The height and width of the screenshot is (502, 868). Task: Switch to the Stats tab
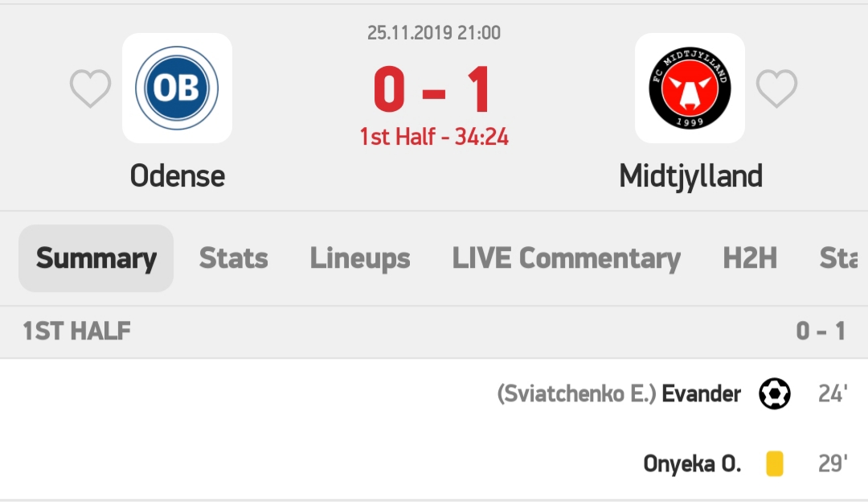tap(234, 258)
